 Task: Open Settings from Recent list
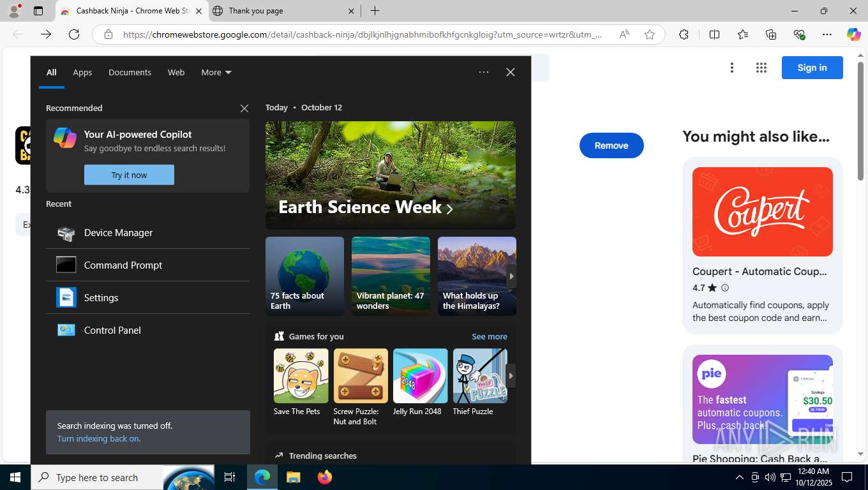[x=147, y=297]
